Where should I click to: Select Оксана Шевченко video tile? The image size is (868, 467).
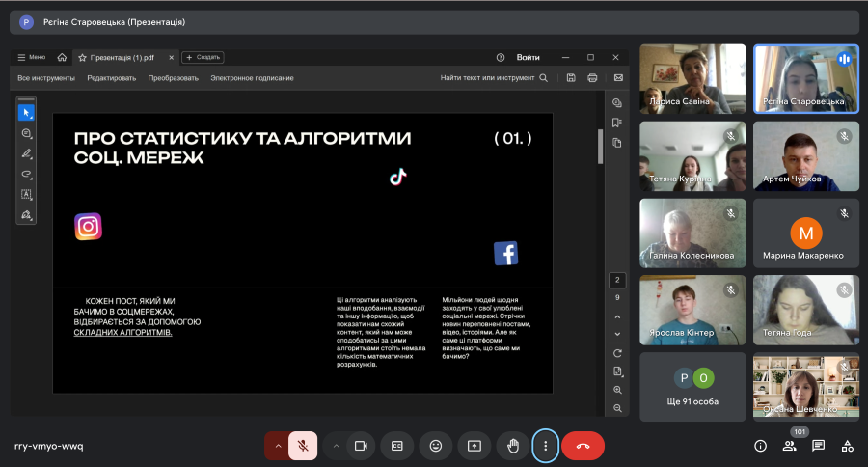806,387
